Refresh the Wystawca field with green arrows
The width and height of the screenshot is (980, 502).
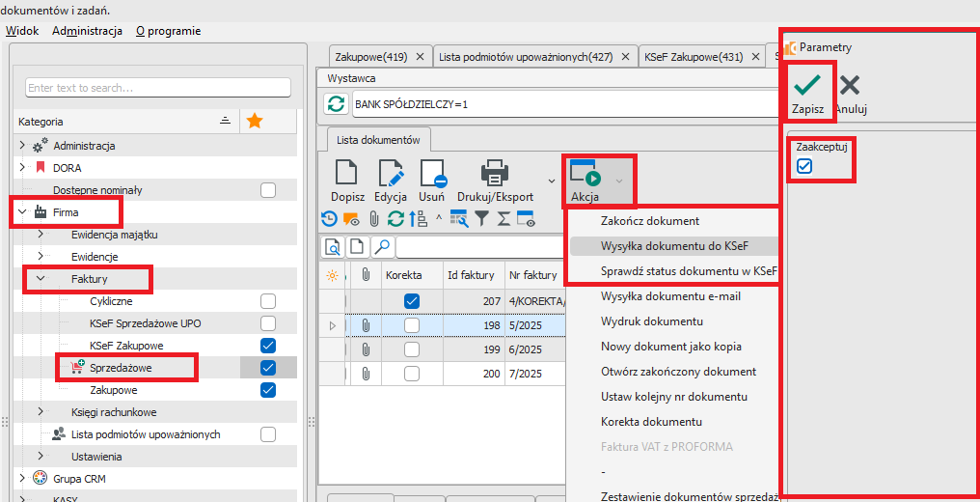click(337, 103)
